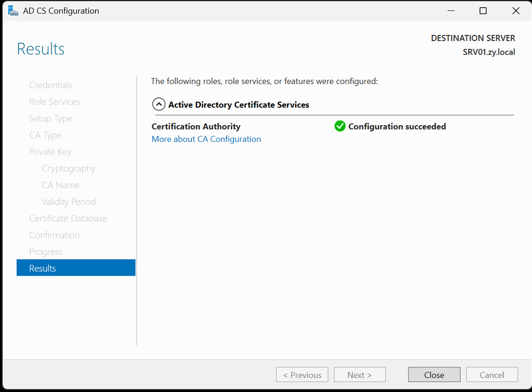Collapse the Active Directory Certificate Services section
Image resolution: width=532 pixels, height=392 pixels.
coord(159,104)
